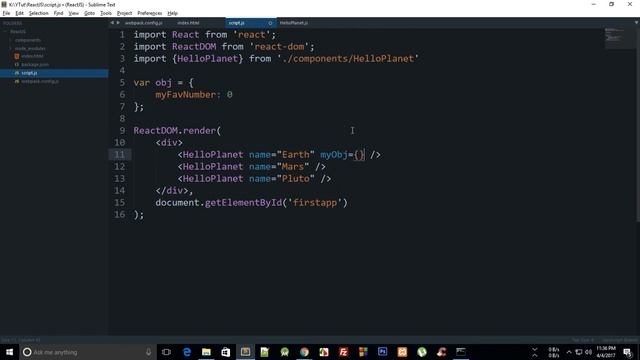The height and width of the screenshot is (360, 640).
Task: Click the previous-tab arrow in tab bar
Action: tap(112, 23)
